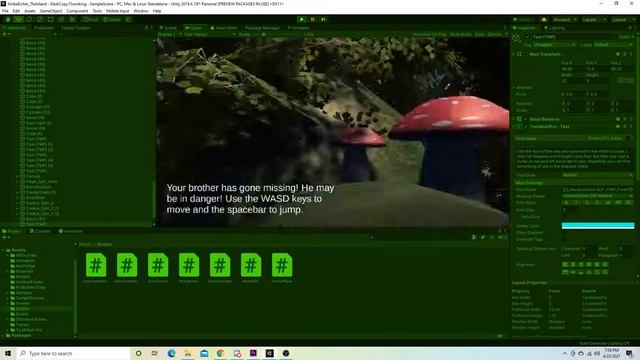
Task: Click the Text Input field in Inspector
Action: (574, 158)
